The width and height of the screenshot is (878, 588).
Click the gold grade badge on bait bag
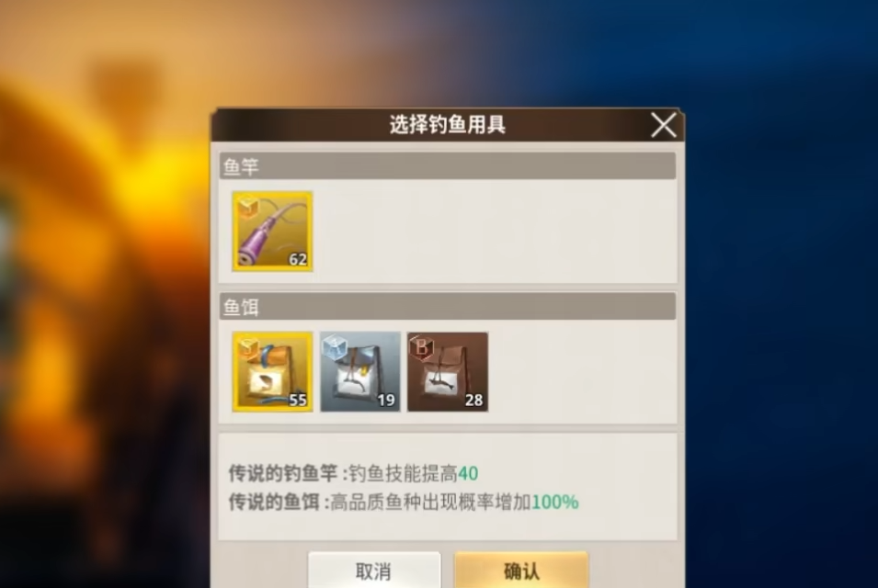248,347
